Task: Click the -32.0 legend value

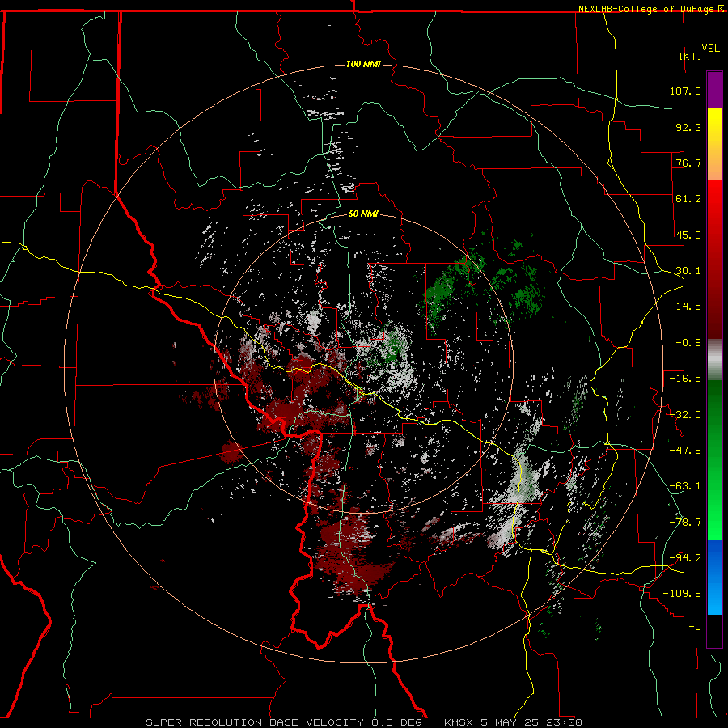Action: coord(685,415)
